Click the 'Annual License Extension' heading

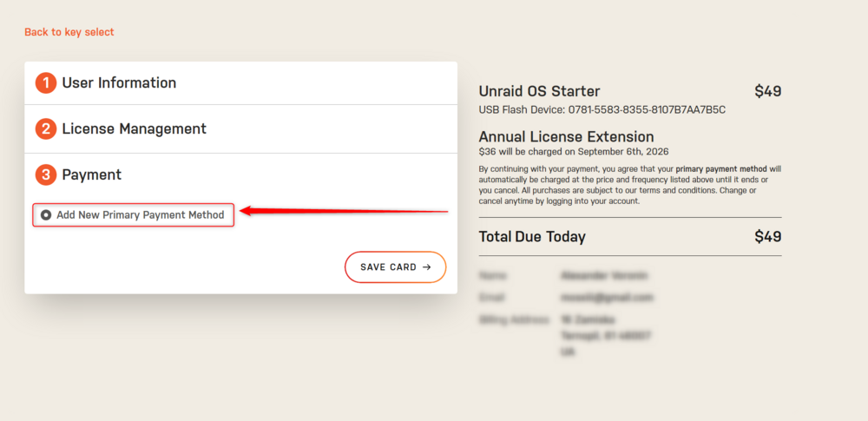pyautogui.click(x=566, y=137)
